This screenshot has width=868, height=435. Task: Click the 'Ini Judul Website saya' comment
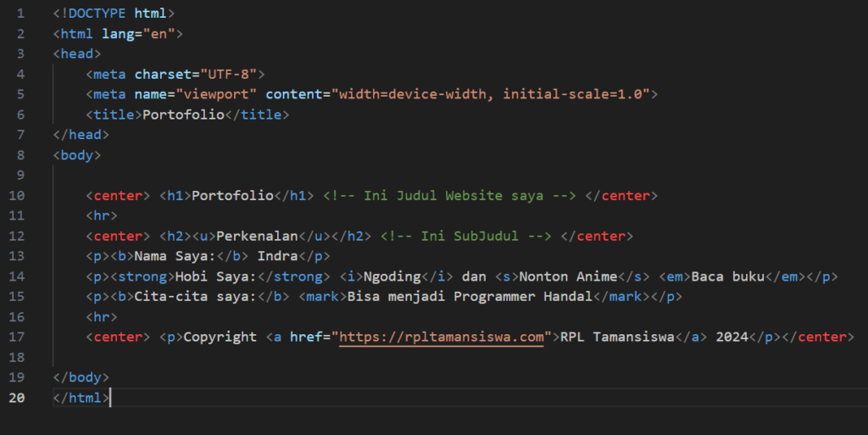449,195
